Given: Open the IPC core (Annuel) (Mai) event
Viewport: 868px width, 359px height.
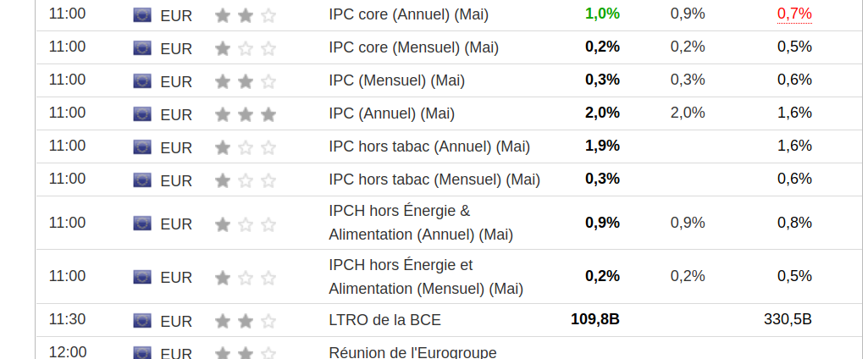Looking at the screenshot, I should pyautogui.click(x=408, y=14).
